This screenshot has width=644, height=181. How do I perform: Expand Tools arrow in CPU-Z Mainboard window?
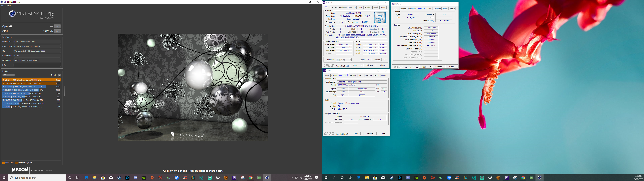[x=362, y=134]
